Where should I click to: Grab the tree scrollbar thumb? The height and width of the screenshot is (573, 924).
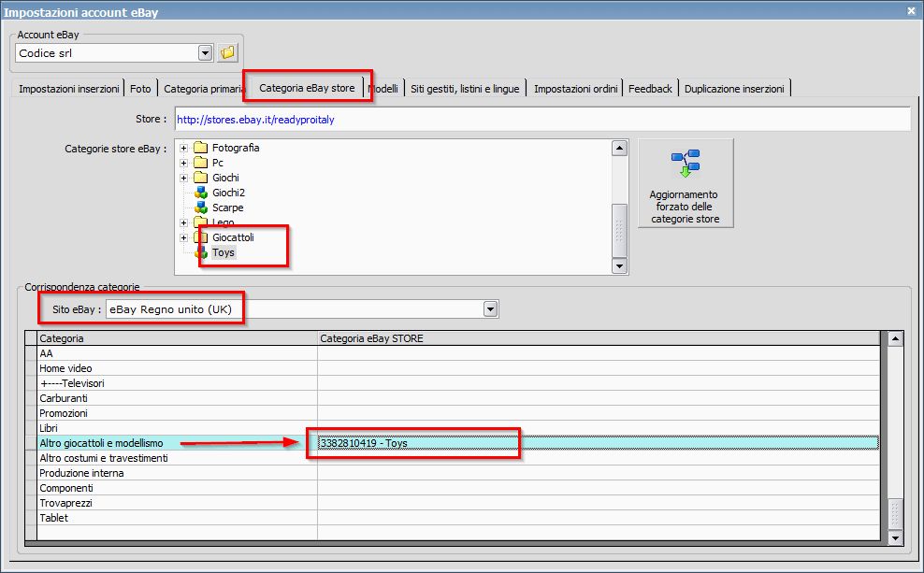pos(619,230)
